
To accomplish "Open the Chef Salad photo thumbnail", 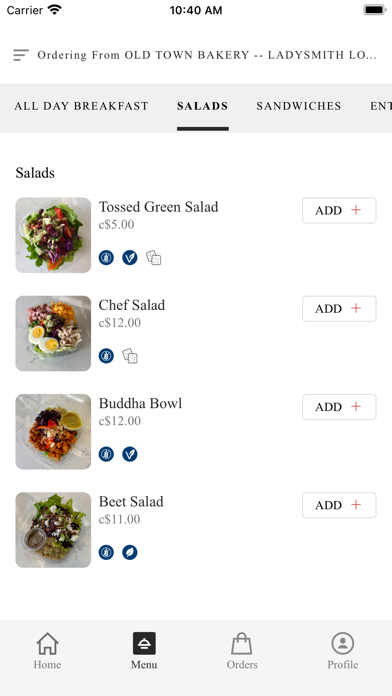I will (x=53, y=333).
